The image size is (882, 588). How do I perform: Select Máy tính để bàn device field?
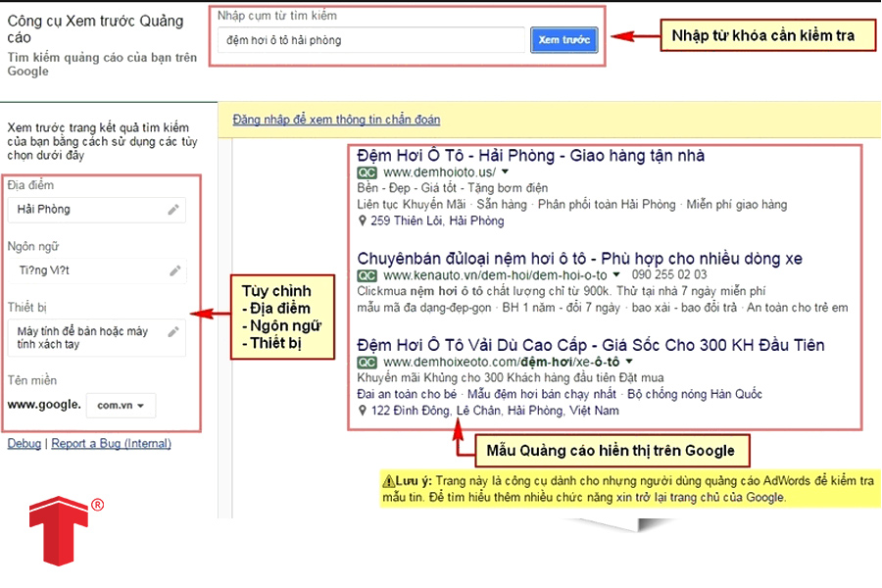tap(97, 337)
